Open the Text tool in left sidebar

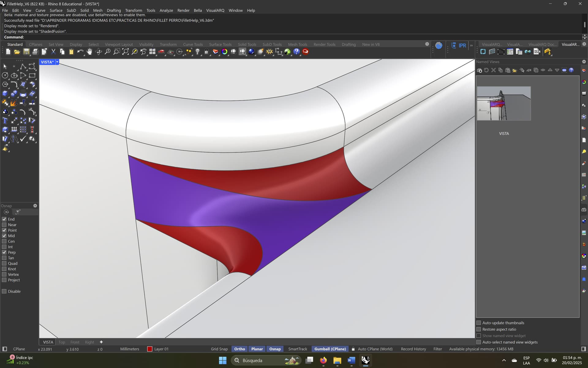5,121
